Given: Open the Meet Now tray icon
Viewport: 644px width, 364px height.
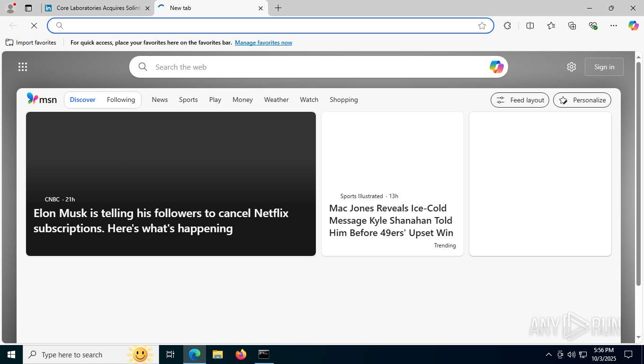Looking at the screenshot, I should [x=560, y=355].
